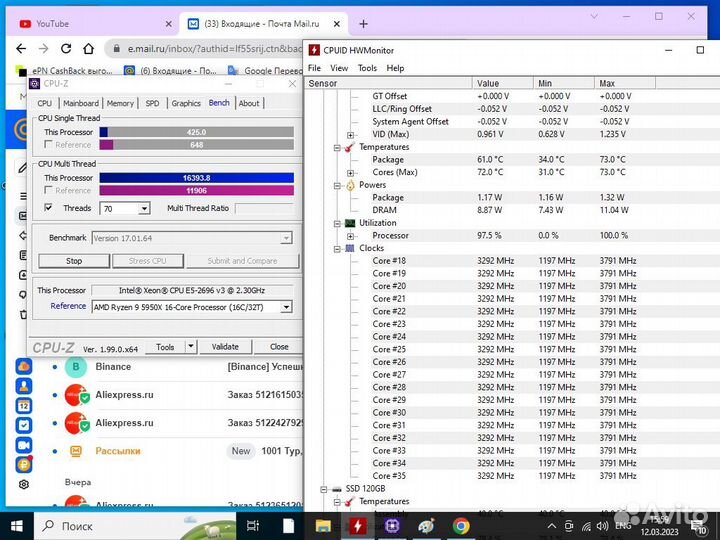Open the Google Translate bookmark
720x540 pixels.
[x=265, y=71]
